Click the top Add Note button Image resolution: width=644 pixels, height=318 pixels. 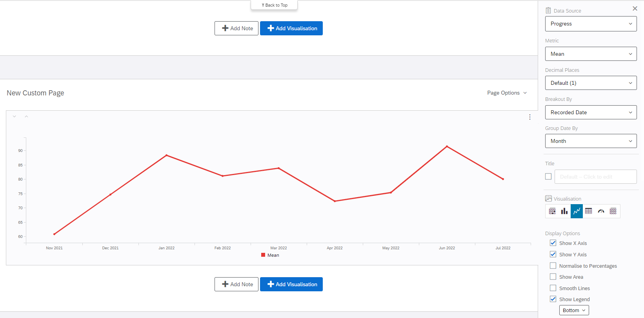point(236,28)
